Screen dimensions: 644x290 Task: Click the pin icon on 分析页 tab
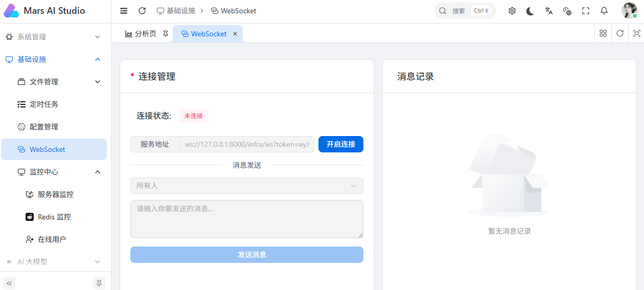165,34
